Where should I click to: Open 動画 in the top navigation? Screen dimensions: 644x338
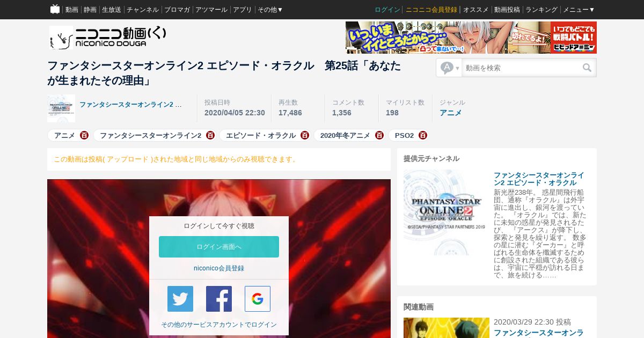coord(72,10)
